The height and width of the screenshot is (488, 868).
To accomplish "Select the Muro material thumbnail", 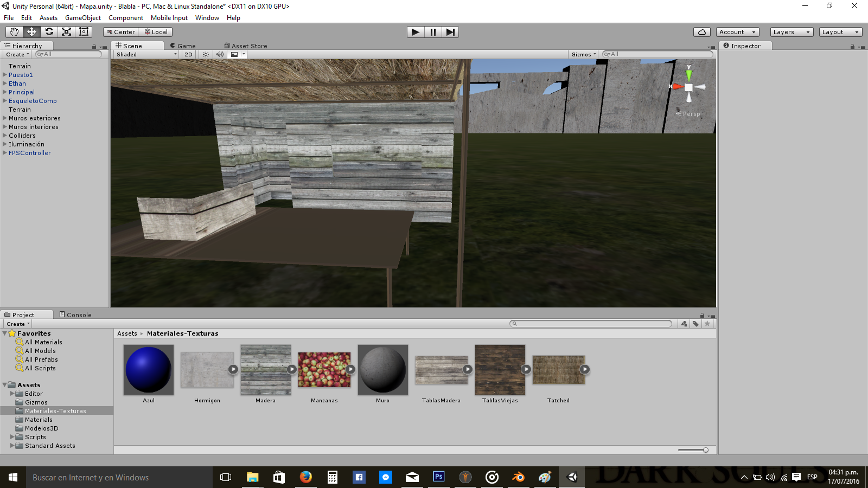I will click(x=383, y=370).
